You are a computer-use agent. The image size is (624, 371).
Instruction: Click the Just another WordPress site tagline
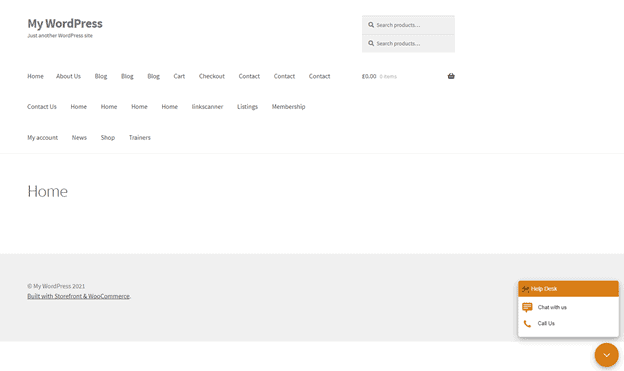[60, 36]
